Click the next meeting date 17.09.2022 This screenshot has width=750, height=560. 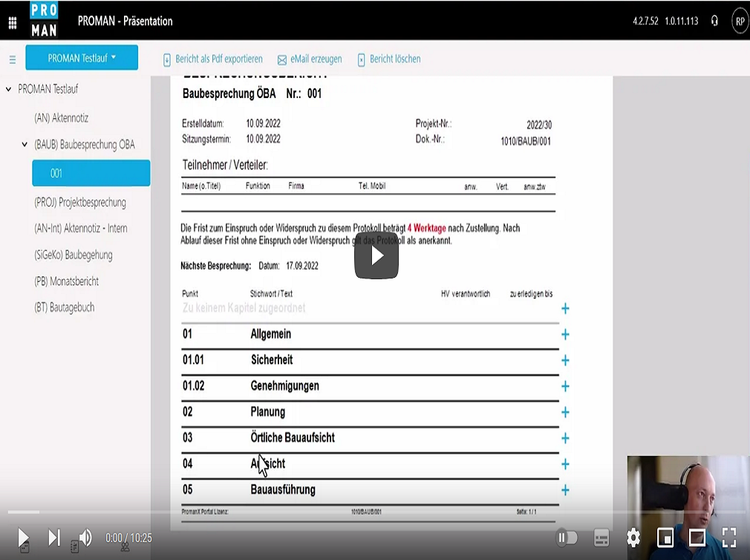point(301,266)
